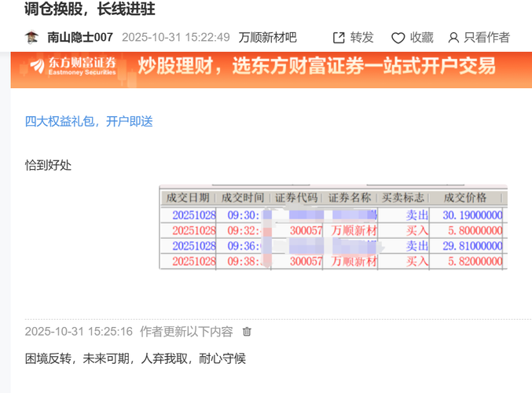Click the 收藏 label
The width and height of the screenshot is (532, 393).
[422, 37]
